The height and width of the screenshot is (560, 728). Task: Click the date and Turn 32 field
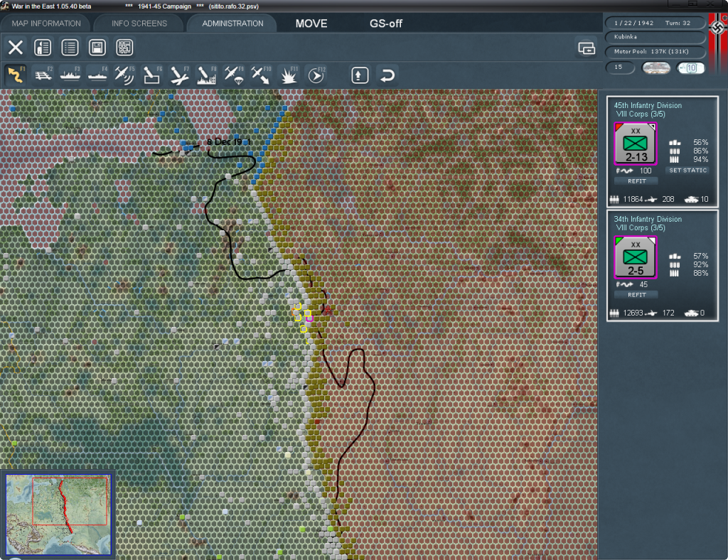pyautogui.click(x=655, y=23)
